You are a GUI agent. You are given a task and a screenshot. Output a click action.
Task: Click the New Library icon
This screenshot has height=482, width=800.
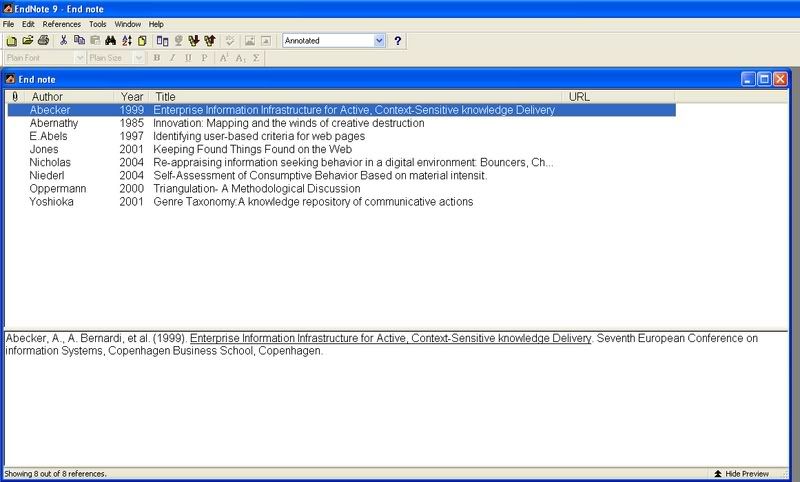[x=11, y=41]
